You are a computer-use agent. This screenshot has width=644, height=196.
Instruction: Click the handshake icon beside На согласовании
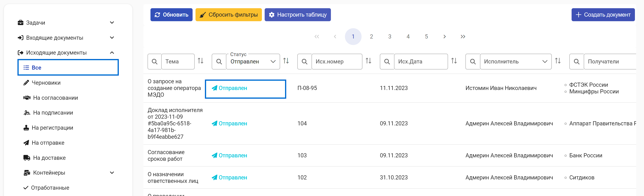(27, 98)
